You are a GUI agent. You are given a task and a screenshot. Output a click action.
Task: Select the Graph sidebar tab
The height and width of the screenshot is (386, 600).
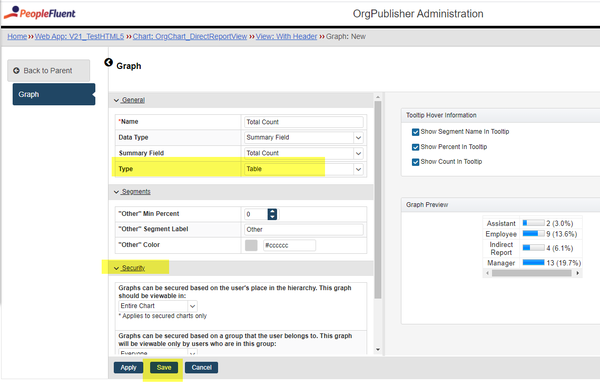tap(54, 94)
